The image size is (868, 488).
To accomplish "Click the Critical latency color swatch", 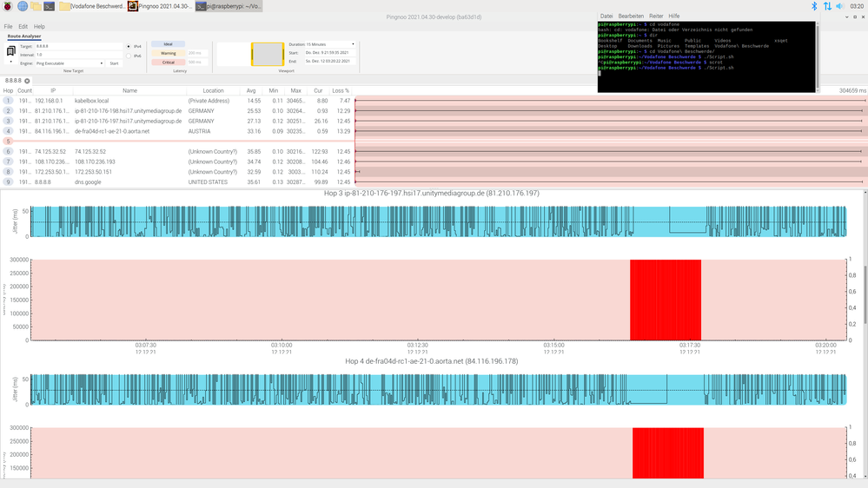I will click(x=169, y=63).
